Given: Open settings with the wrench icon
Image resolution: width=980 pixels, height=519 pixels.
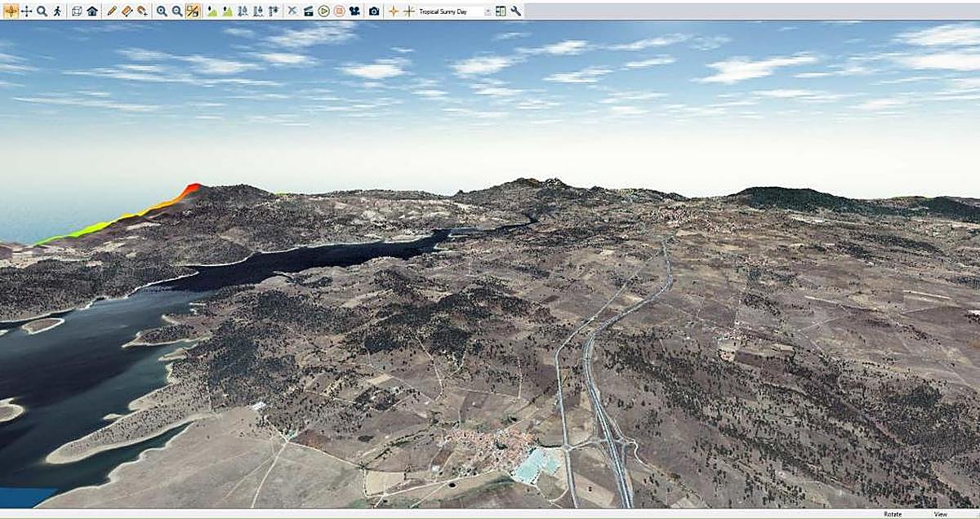Looking at the screenshot, I should pyautogui.click(x=516, y=11).
